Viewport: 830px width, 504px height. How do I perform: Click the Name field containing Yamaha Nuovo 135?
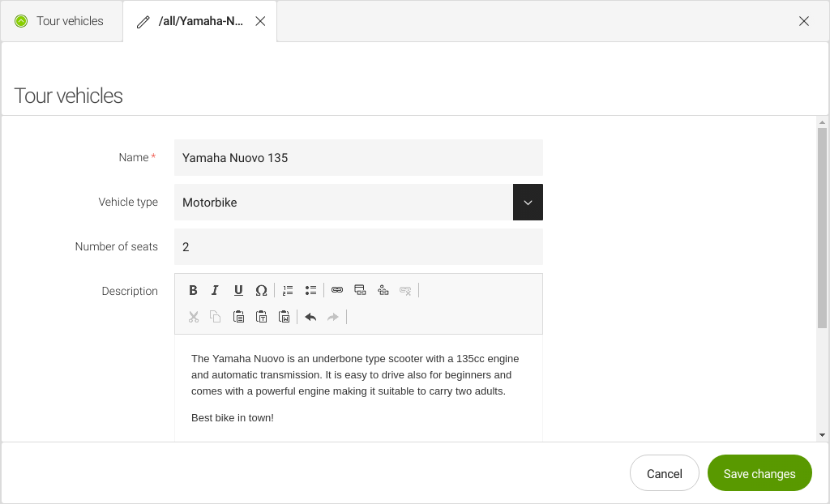coord(358,158)
